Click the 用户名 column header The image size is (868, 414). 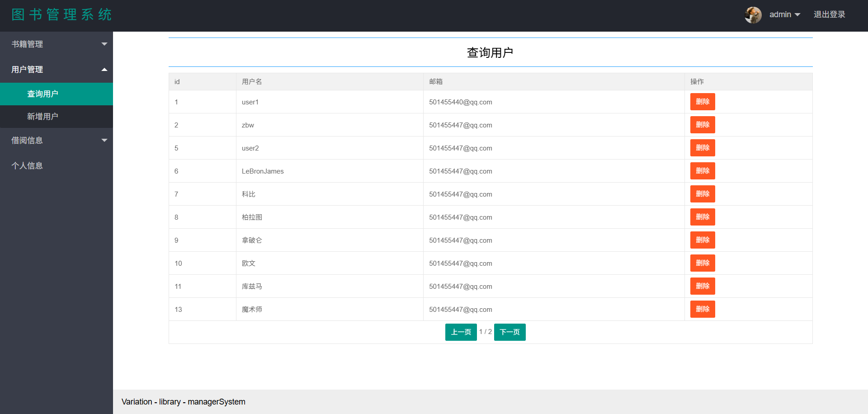(x=330, y=82)
